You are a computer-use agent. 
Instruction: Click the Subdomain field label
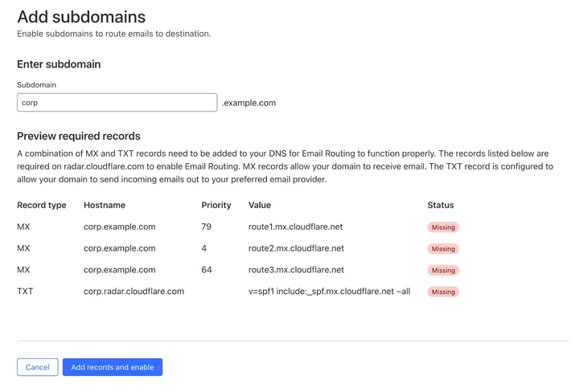[37, 85]
